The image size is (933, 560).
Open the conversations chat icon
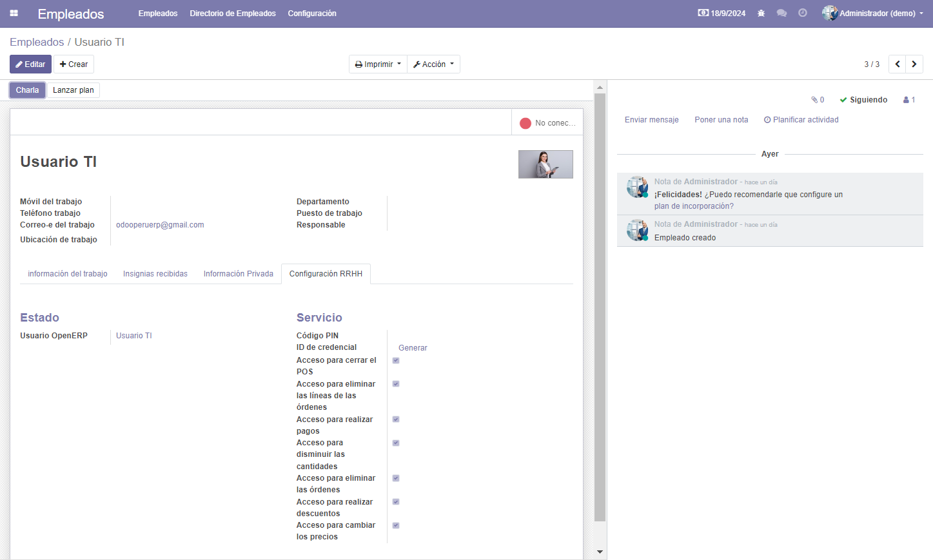[781, 14]
